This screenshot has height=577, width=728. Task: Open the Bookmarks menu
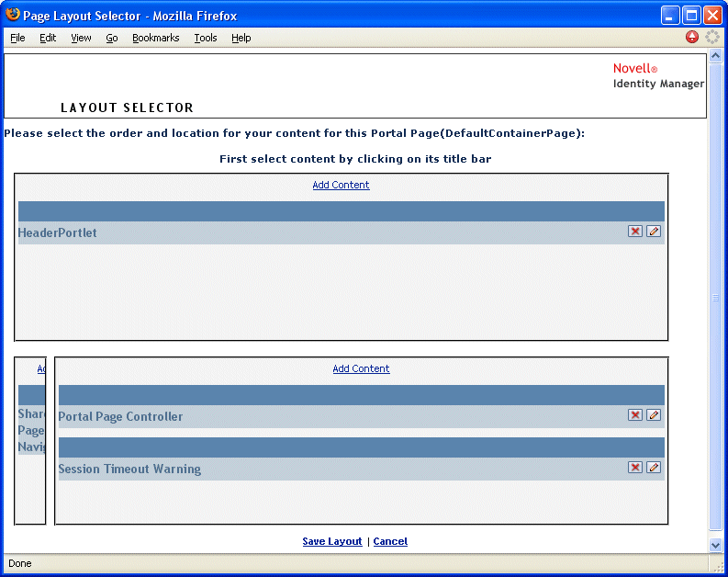click(155, 38)
